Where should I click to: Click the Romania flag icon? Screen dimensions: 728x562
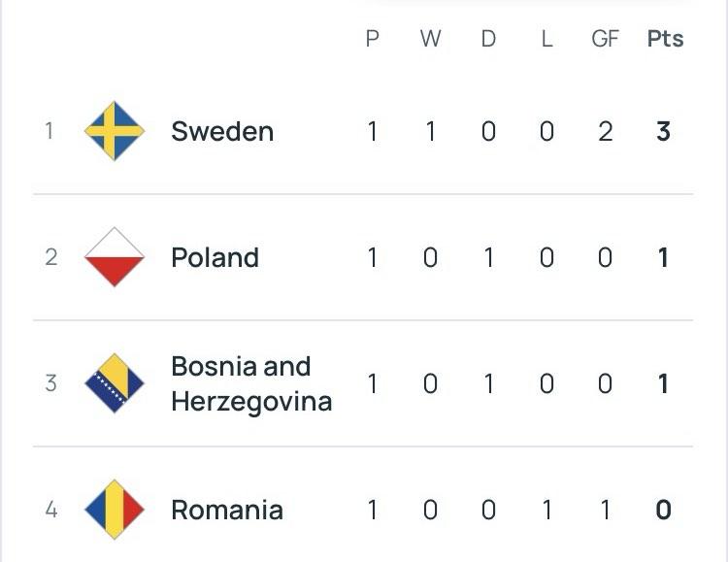point(115,510)
